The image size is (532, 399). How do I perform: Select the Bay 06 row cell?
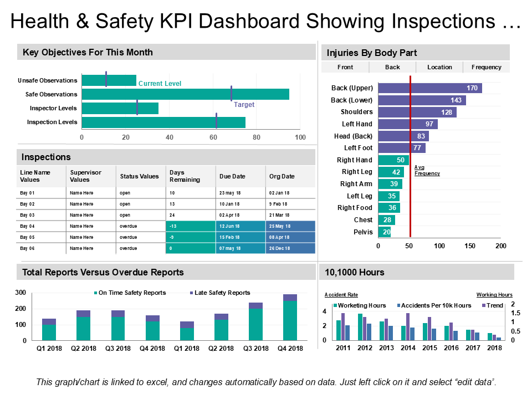tap(42, 248)
